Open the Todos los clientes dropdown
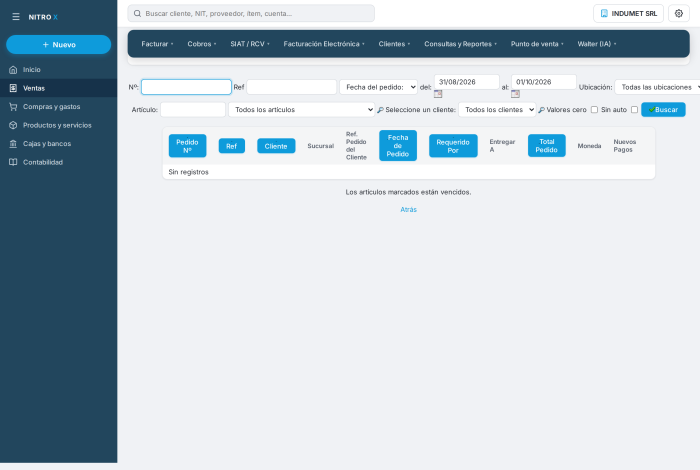Screen dimensions: 700x470 click(x=497, y=110)
